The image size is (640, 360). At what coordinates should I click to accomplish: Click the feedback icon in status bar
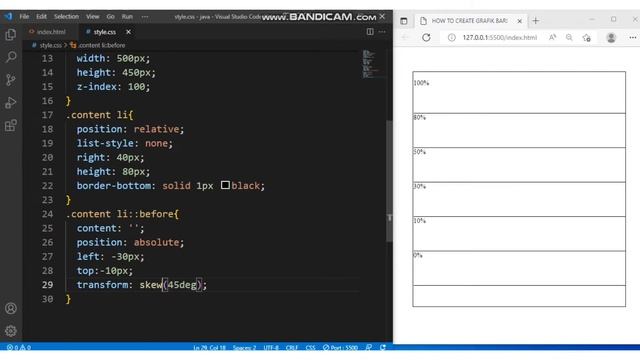369,347
